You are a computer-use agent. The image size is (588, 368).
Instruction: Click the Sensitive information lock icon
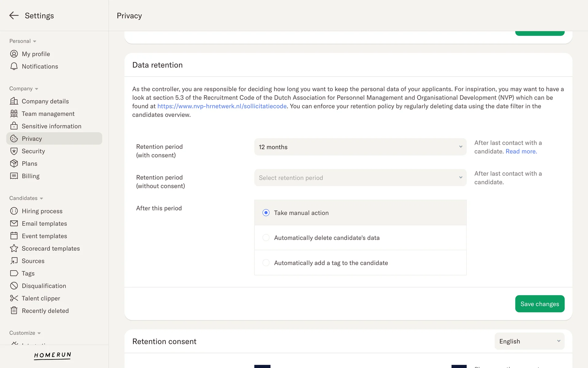pyautogui.click(x=14, y=126)
